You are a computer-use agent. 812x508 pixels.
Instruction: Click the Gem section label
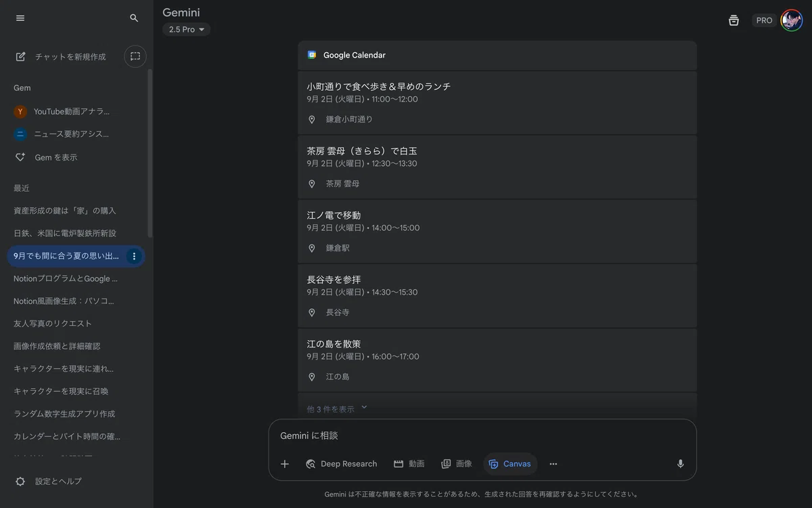(x=22, y=88)
